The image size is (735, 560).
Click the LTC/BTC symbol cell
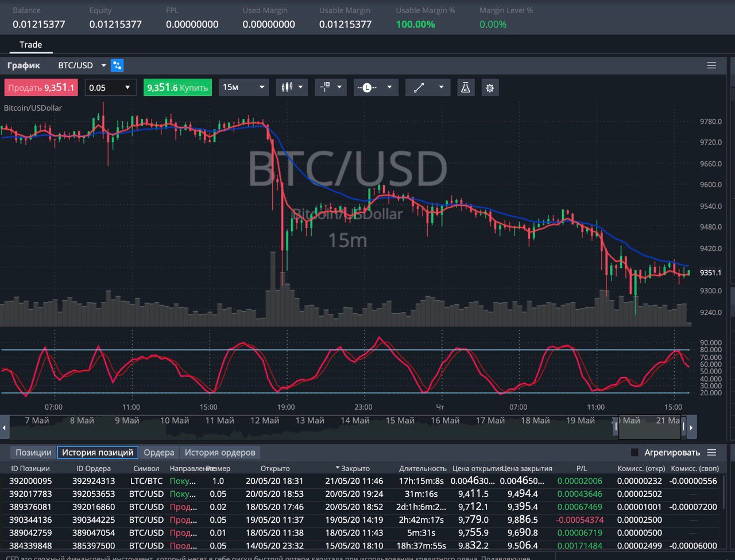coord(146,481)
